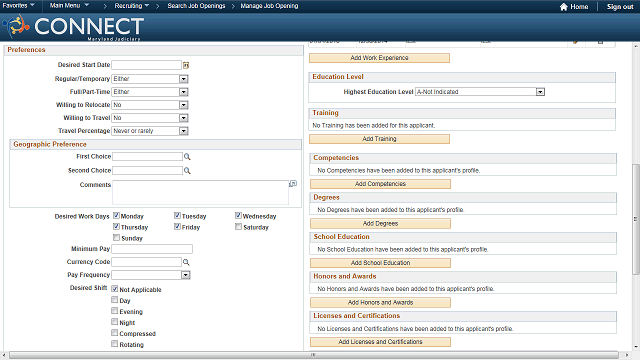Screen dimensions: 640x360
Task: Check the Compressed shift checkbox
Action: pos(115,333)
